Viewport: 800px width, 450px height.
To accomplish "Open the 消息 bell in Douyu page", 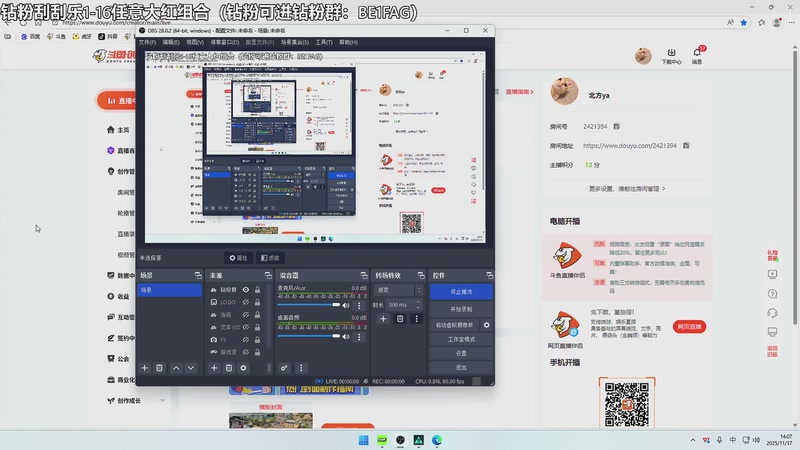I will click(697, 55).
